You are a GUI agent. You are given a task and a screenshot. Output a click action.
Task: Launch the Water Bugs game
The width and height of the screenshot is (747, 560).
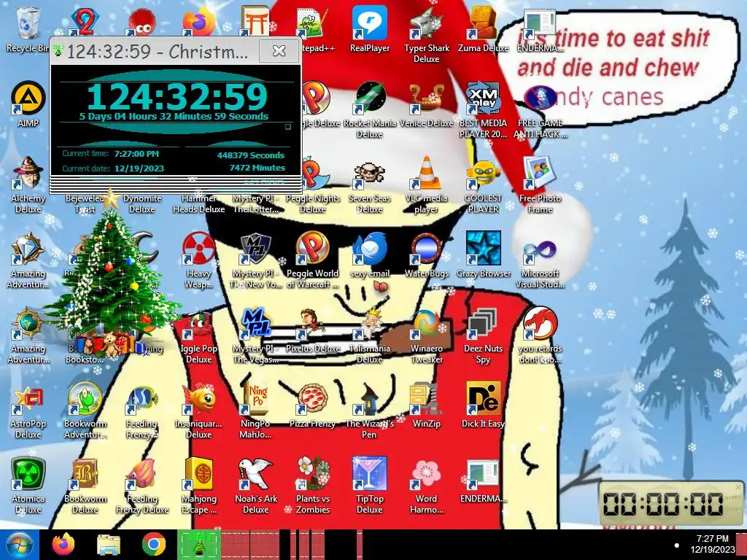tap(426, 254)
